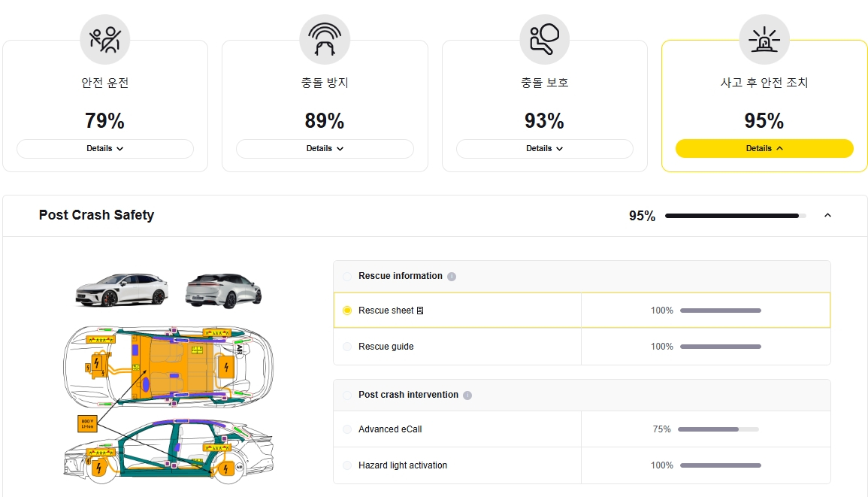Click the Rescue sheet label
Viewport: 868px width, 497px height.
[x=386, y=311]
